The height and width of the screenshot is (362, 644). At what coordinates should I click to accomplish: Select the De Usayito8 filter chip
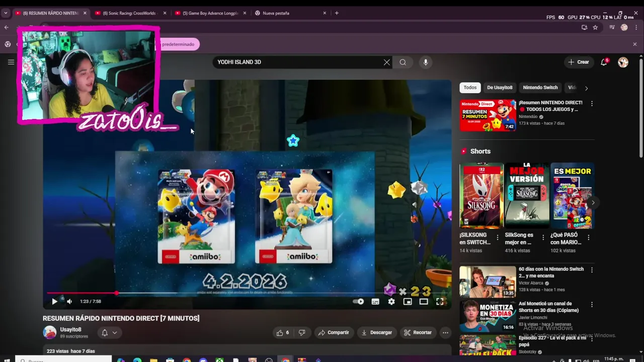pos(500,87)
